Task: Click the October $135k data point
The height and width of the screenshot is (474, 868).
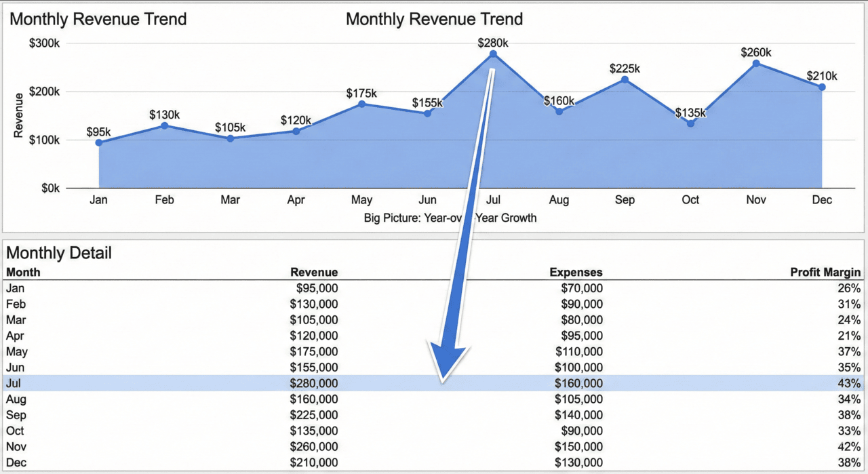Action: tap(690, 123)
